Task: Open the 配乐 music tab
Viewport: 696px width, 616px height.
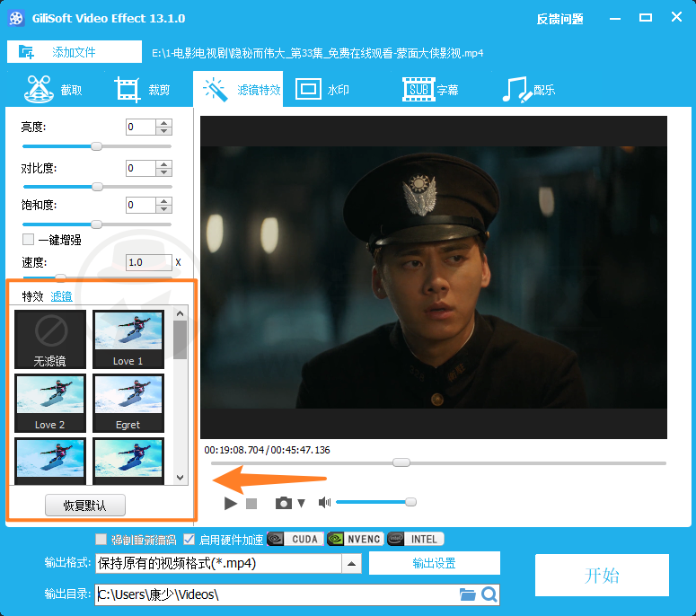Action: (x=529, y=89)
